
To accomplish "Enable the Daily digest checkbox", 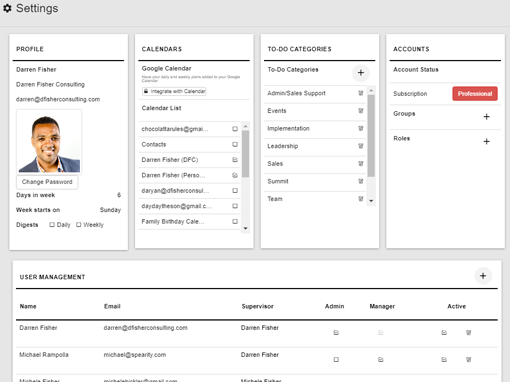I will [x=52, y=225].
